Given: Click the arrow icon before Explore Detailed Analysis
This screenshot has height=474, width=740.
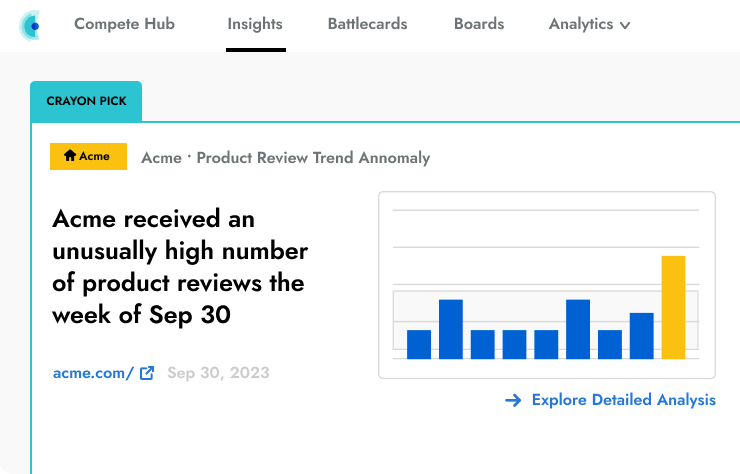Looking at the screenshot, I should [513, 400].
